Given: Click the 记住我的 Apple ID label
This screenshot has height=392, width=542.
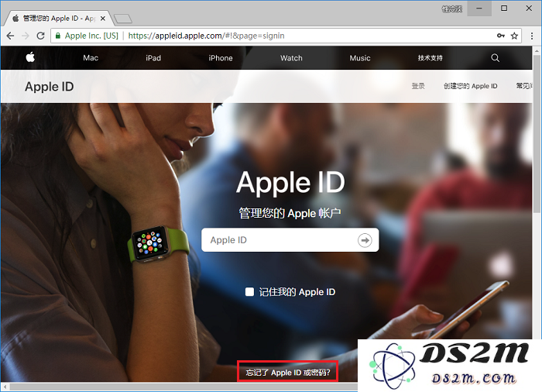Looking at the screenshot, I should 297,292.
